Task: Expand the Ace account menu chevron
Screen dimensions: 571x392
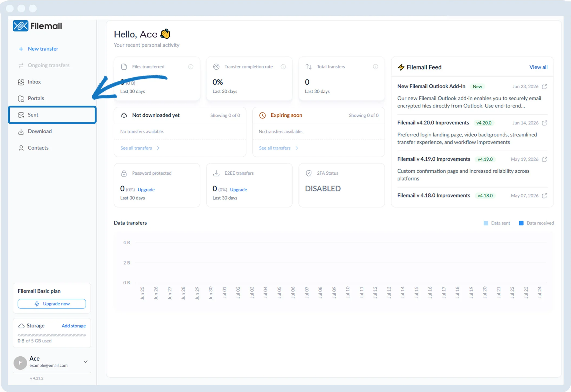Action: 86,362
